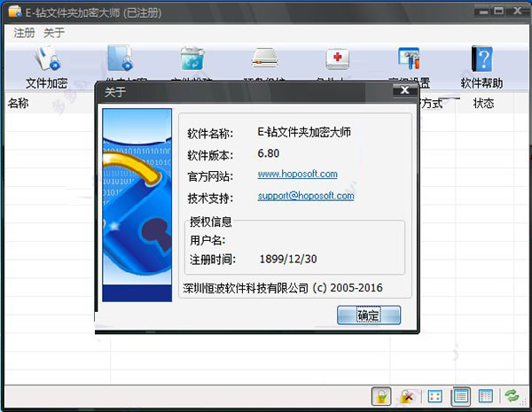
Task: Click the 名称 column header
Action: point(19,103)
